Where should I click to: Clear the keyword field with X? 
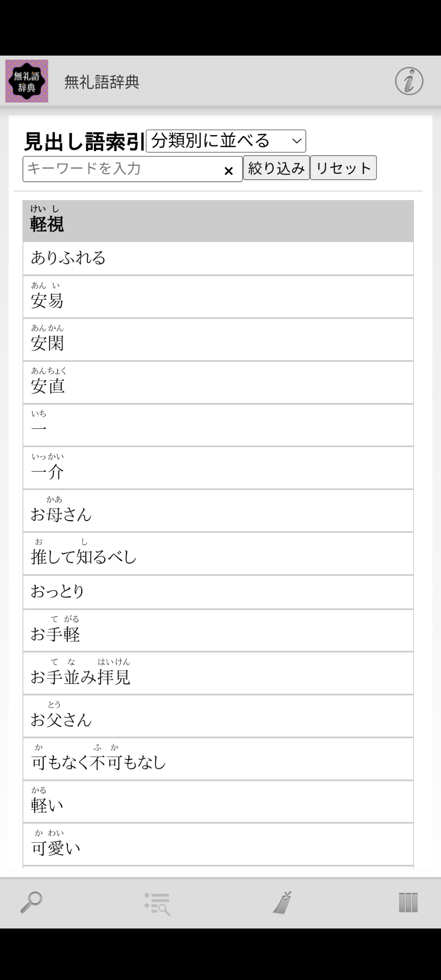tap(229, 170)
